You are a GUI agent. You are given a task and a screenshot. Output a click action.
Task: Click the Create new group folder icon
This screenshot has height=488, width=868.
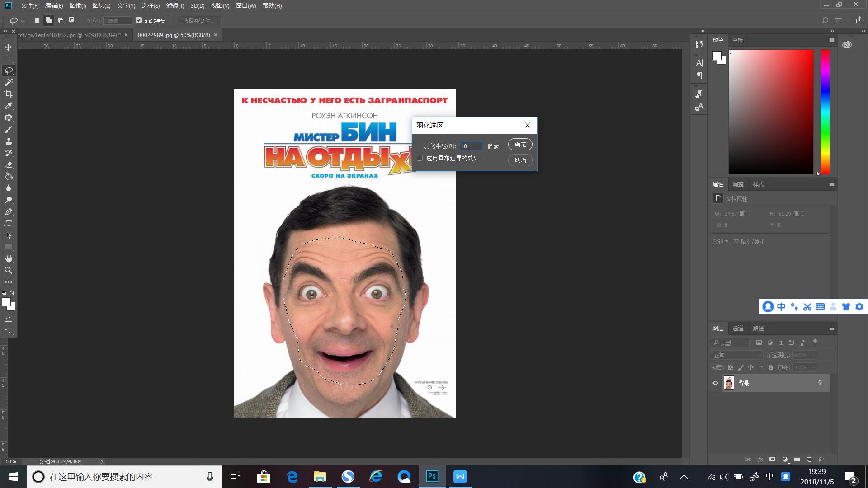click(797, 459)
